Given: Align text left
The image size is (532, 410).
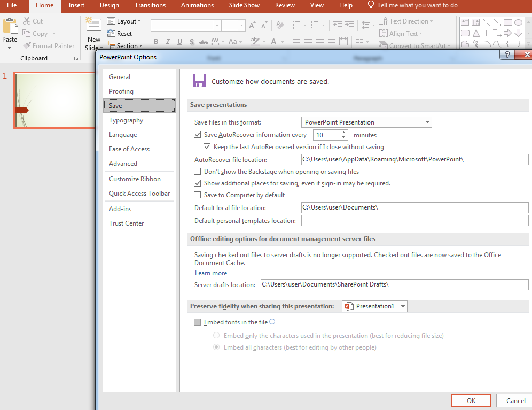Looking at the screenshot, I should click(x=296, y=42).
